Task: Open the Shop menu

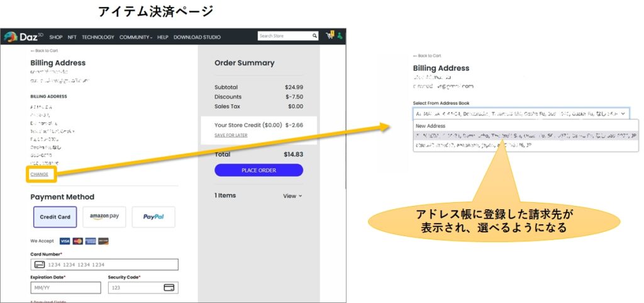Action: (56, 37)
